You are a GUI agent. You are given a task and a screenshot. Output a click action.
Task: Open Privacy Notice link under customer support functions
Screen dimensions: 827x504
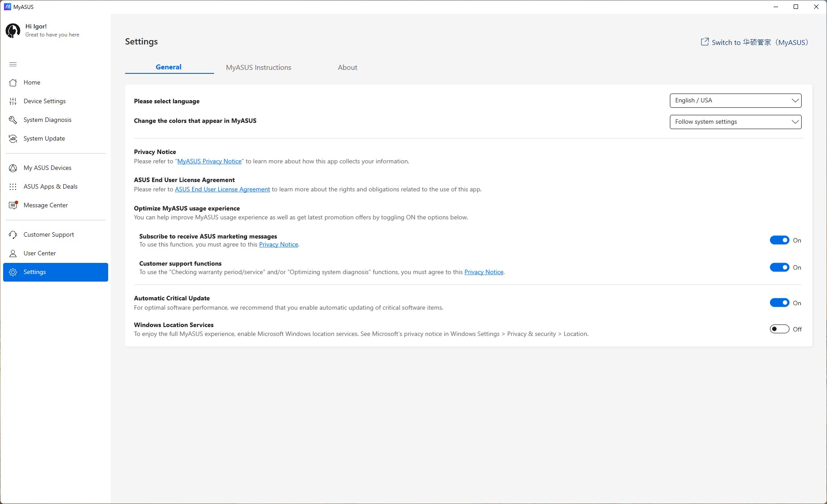pos(484,272)
